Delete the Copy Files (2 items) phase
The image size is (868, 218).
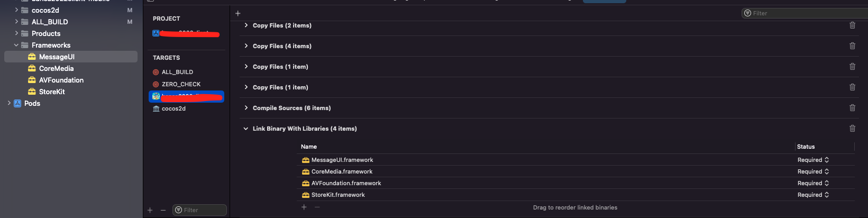[852, 25]
